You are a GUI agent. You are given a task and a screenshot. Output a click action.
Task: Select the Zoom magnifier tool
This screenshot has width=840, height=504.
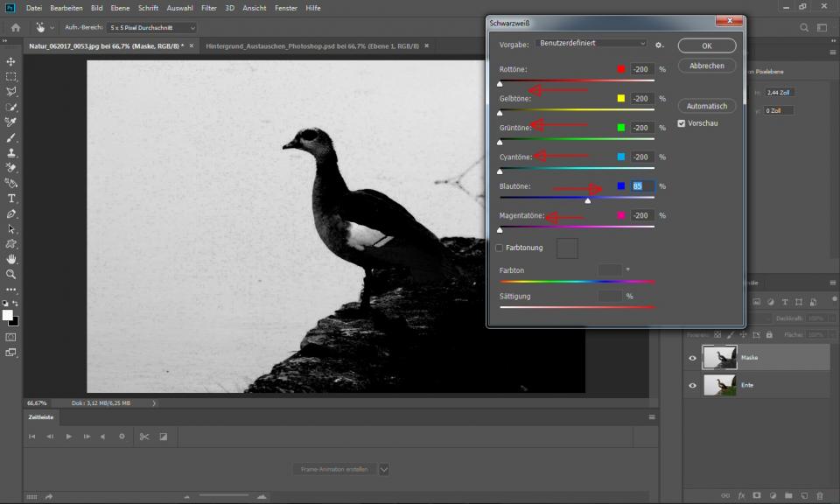click(11, 274)
